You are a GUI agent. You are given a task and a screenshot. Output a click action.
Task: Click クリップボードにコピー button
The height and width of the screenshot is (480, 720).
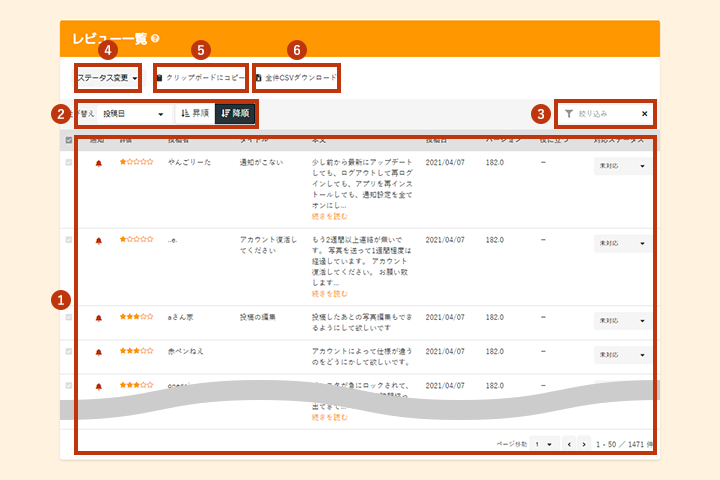[200, 77]
